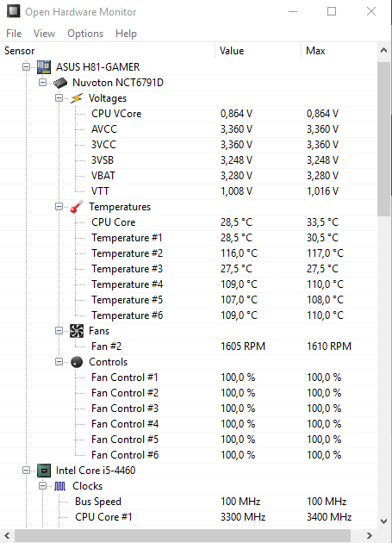Click the vertical scrollbar thumb
The height and width of the screenshot is (543, 392).
click(383, 140)
